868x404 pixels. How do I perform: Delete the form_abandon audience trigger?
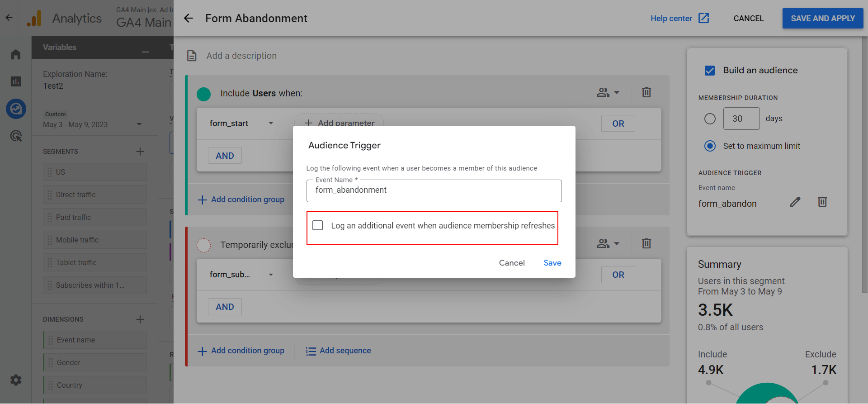point(822,202)
